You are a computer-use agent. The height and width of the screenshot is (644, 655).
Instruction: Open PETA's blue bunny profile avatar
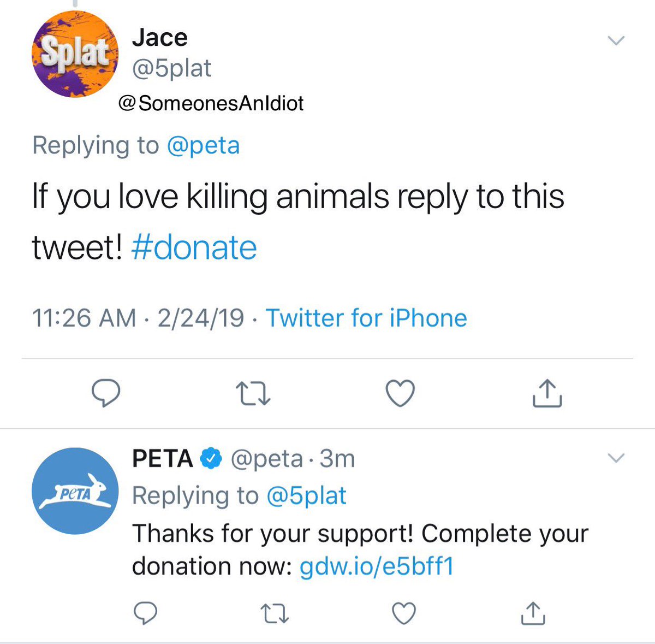click(75, 491)
